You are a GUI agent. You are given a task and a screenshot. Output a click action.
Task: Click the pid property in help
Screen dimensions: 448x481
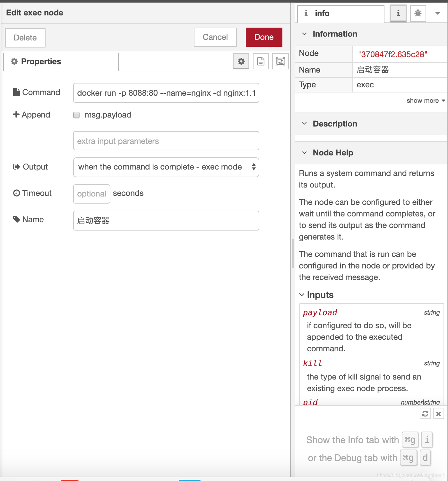click(x=310, y=402)
